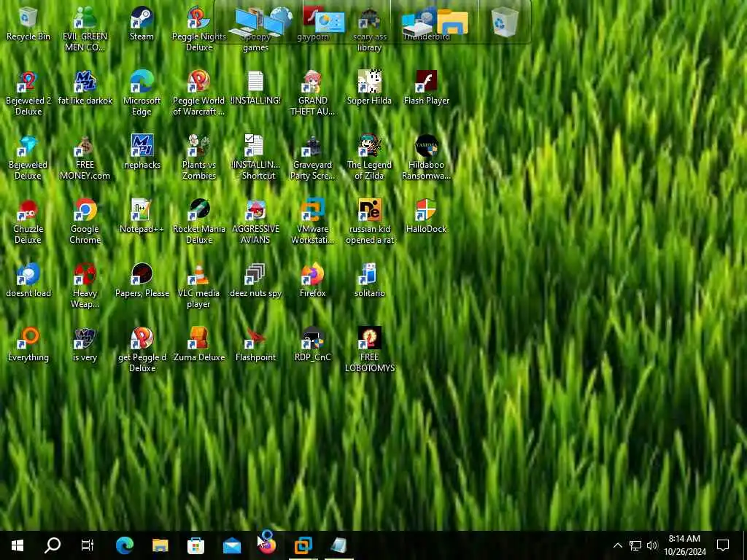Click the FREE MONEY.com shortcut
Image resolution: width=747 pixels, height=560 pixels.
point(85,157)
